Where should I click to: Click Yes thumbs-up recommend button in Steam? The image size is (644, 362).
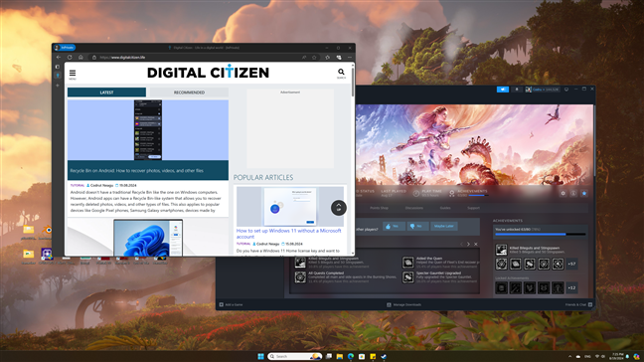(394, 227)
